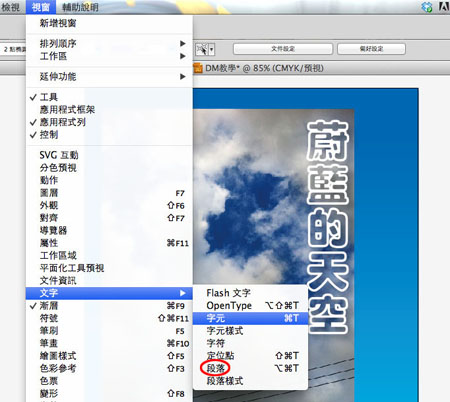Enable the 應用程式框架 option
Image resolution: width=450 pixels, height=402 pixels.
click(x=109, y=110)
